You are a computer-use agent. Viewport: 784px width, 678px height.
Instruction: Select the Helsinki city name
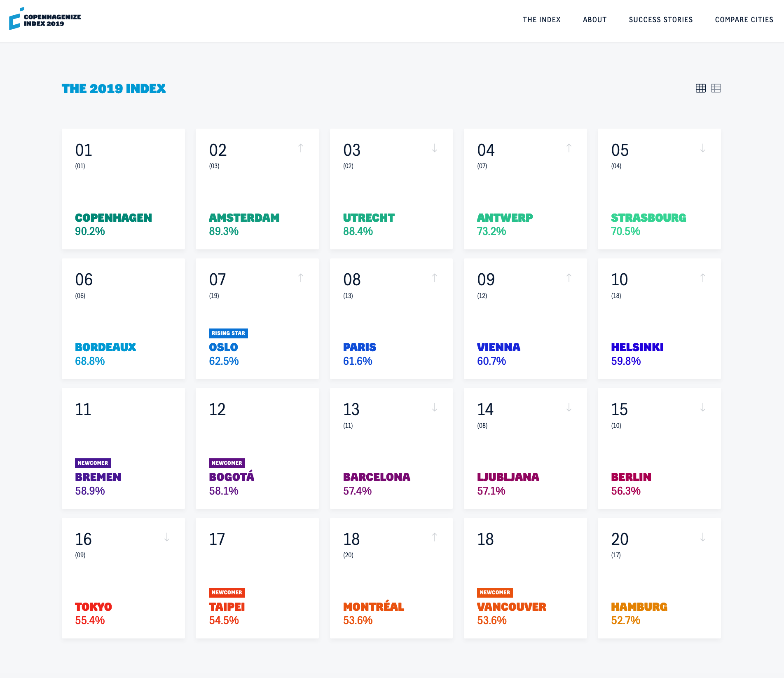coord(637,347)
